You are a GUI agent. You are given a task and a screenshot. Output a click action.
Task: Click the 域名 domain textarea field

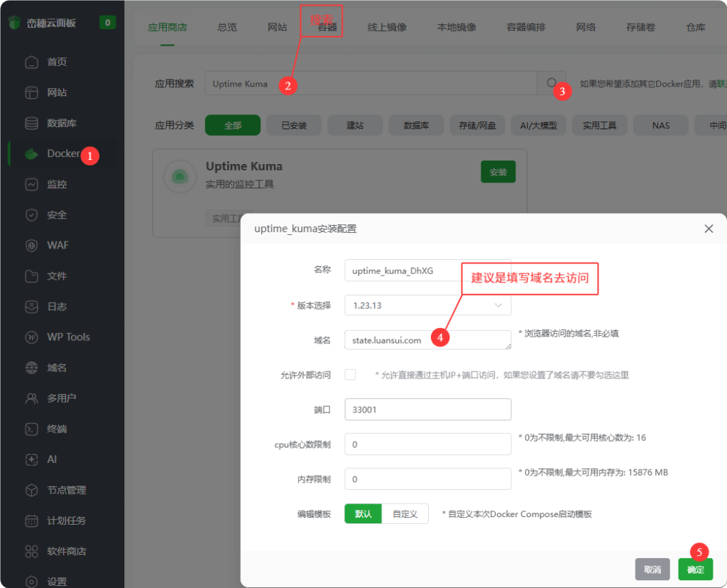(x=428, y=340)
